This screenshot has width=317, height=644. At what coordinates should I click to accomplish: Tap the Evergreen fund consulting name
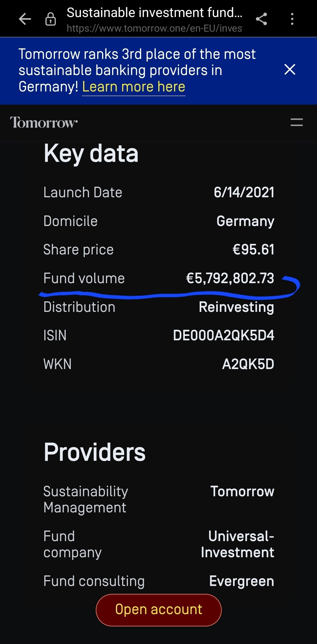point(242,581)
